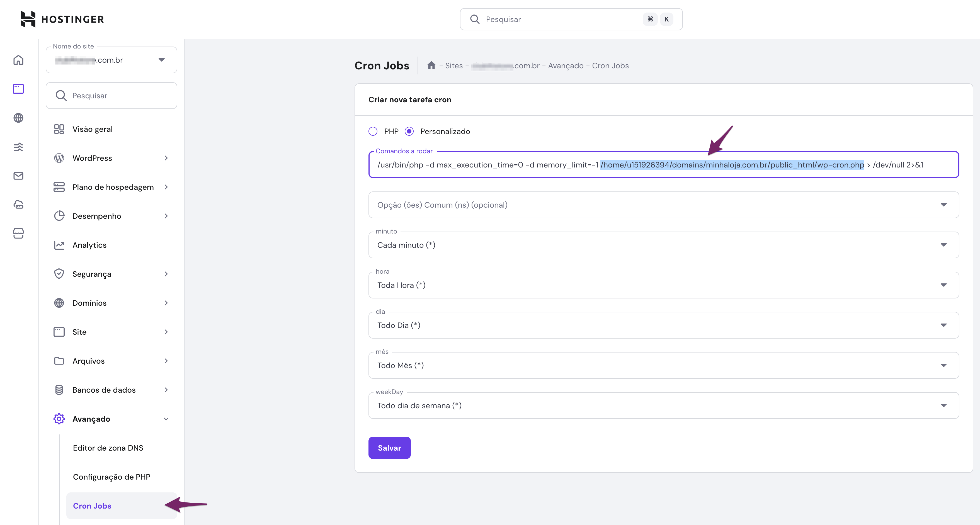The width and height of the screenshot is (980, 525).
Task: Open the minuto dropdown
Action: pyautogui.click(x=663, y=245)
